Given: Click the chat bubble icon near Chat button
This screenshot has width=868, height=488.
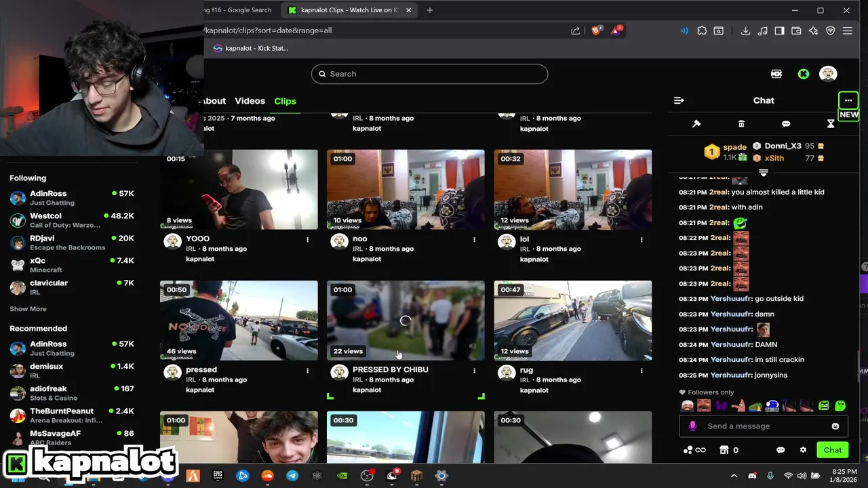Looking at the screenshot, I should [x=781, y=450].
